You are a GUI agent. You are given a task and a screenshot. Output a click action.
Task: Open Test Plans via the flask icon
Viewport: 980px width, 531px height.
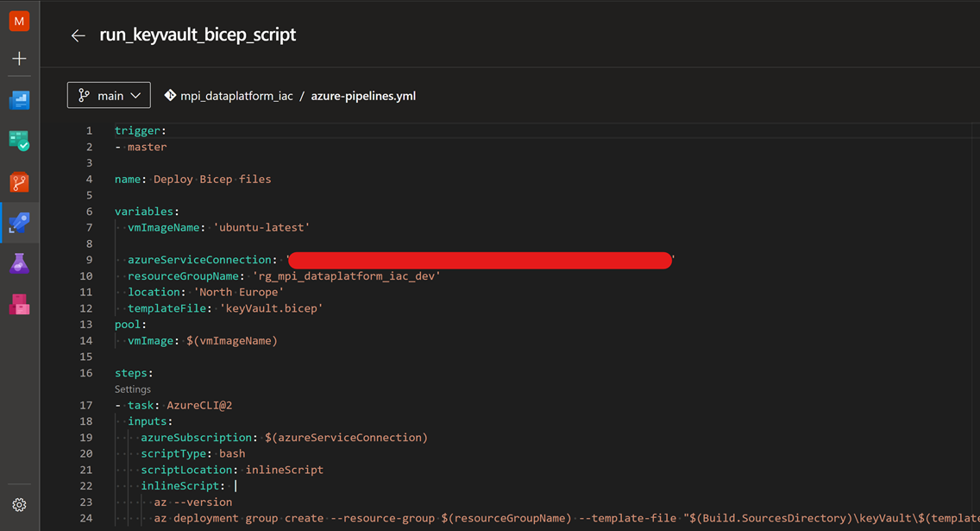tap(19, 263)
